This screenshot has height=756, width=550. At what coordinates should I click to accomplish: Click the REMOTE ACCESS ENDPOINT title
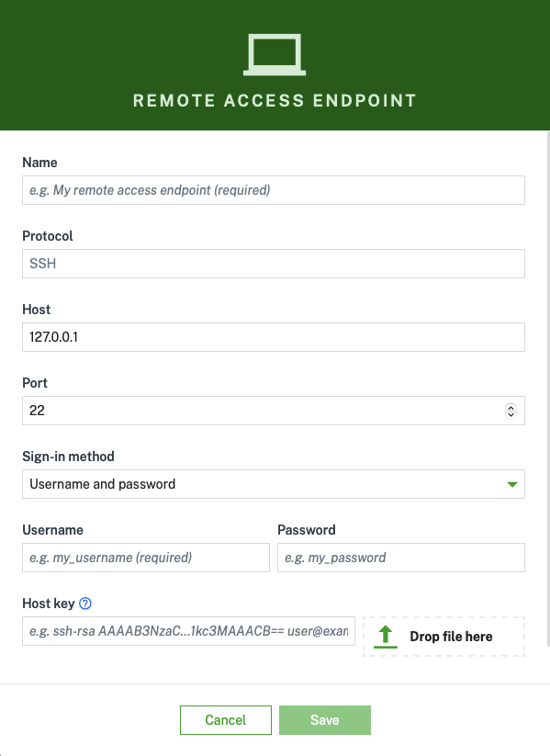[x=275, y=100]
